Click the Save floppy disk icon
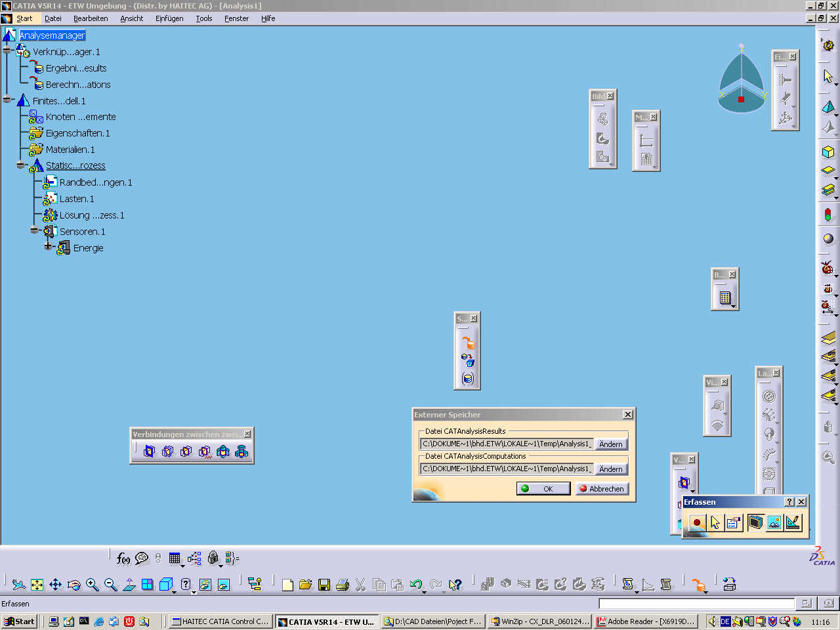The height and width of the screenshot is (630, 840). point(324,584)
